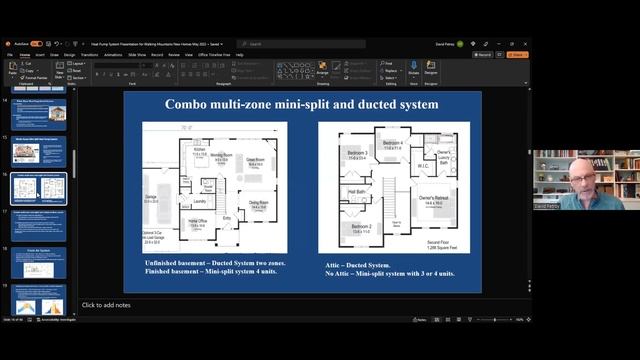640x360 pixels.
Task: Click Format Painter
Action: 34,78
